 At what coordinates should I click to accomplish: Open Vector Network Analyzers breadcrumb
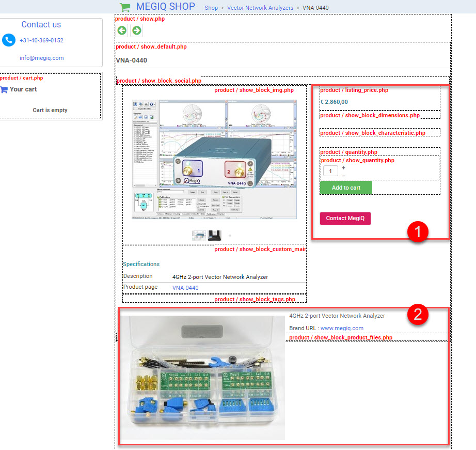click(x=260, y=8)
